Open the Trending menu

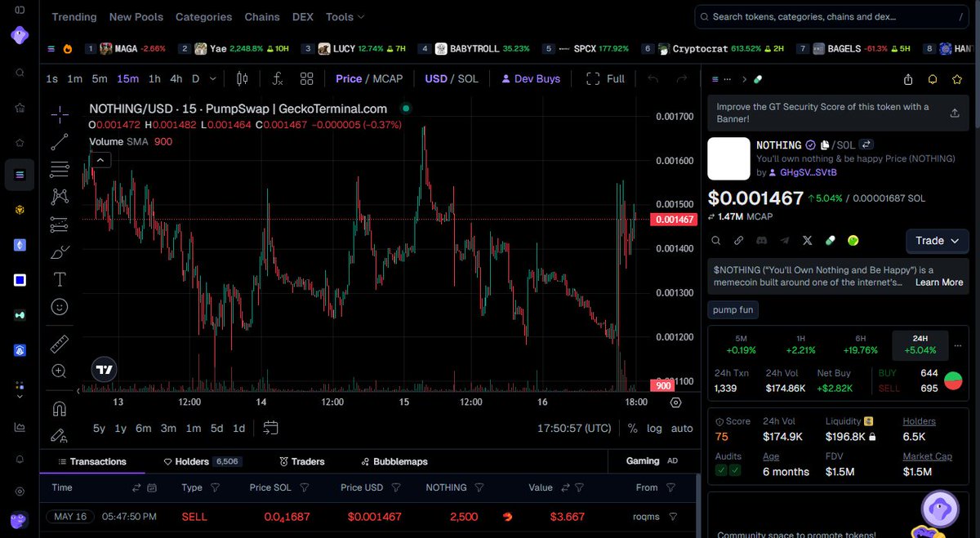point(73,16)
